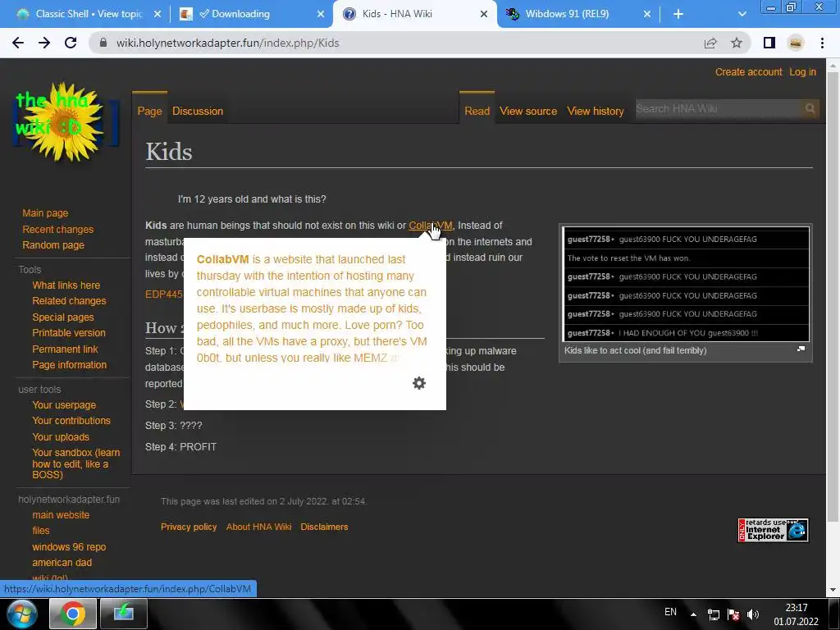Open Your uploads
This screenshot has height=630, width=840.
pyautogui.click(x=61, y=437)
